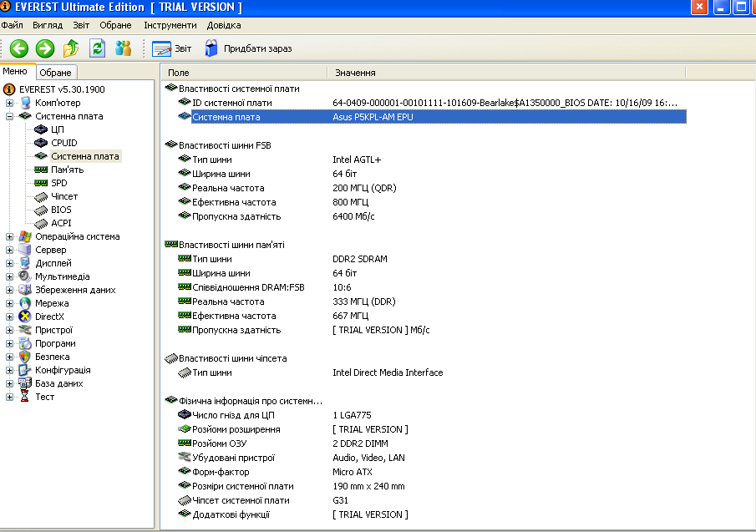Expand the Програми tree node
The image size is (756, 532).
click(9, 343)
